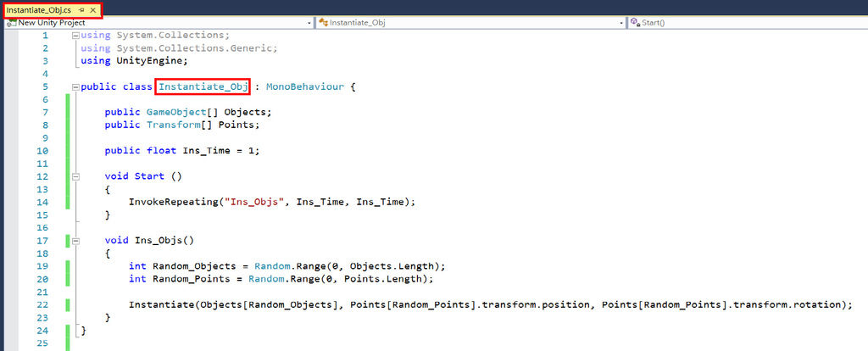Collapse the Ins_Objs method block at line 17
Screen dimensions: 868x351
75,241
